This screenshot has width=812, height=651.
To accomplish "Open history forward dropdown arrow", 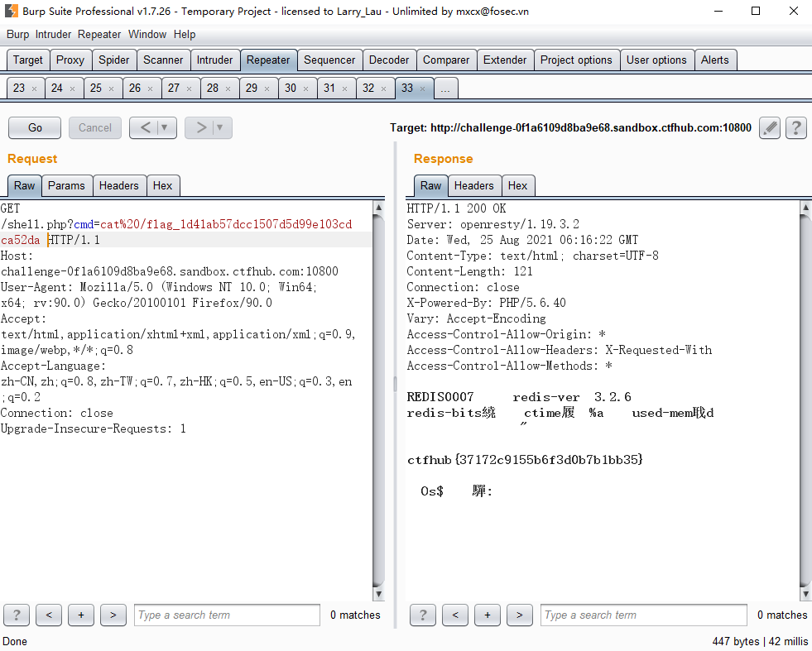I will [x=219, y=127].
